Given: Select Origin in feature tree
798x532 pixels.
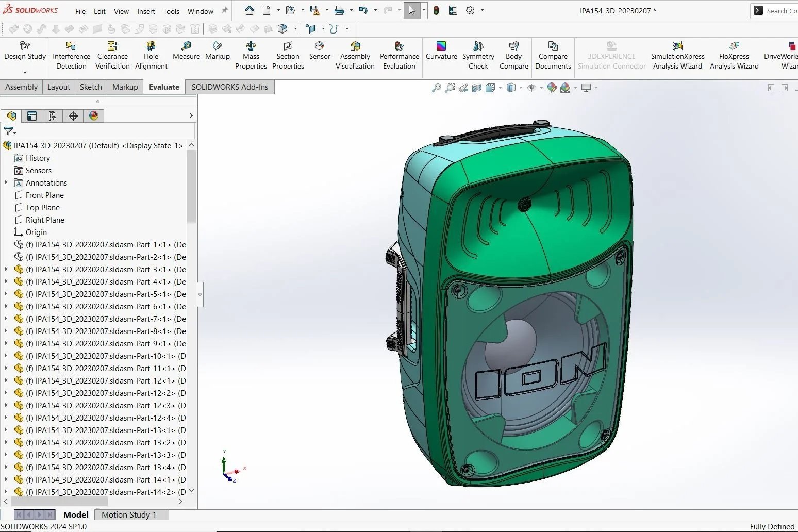Looking at the screenshot, I should [36, 232].
